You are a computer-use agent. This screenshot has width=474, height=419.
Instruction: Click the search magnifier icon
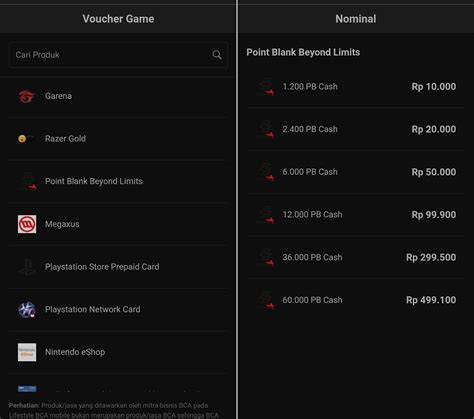(217, 55)
